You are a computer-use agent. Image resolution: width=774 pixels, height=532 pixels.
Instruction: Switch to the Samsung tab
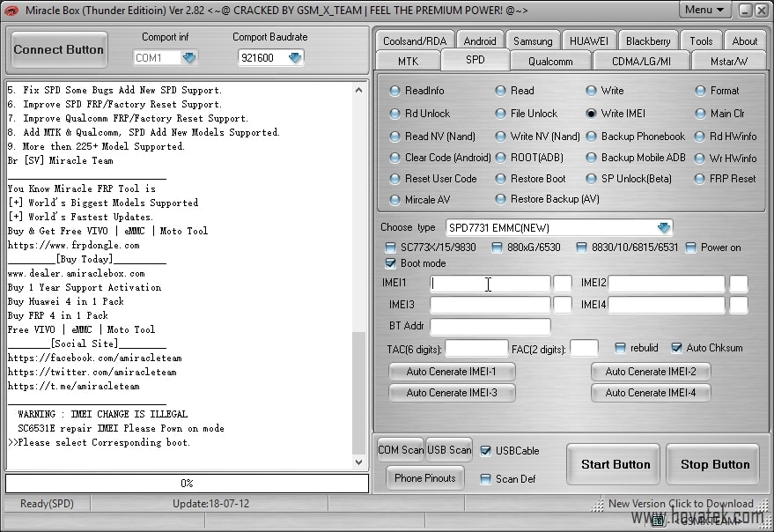pos(533,41)
